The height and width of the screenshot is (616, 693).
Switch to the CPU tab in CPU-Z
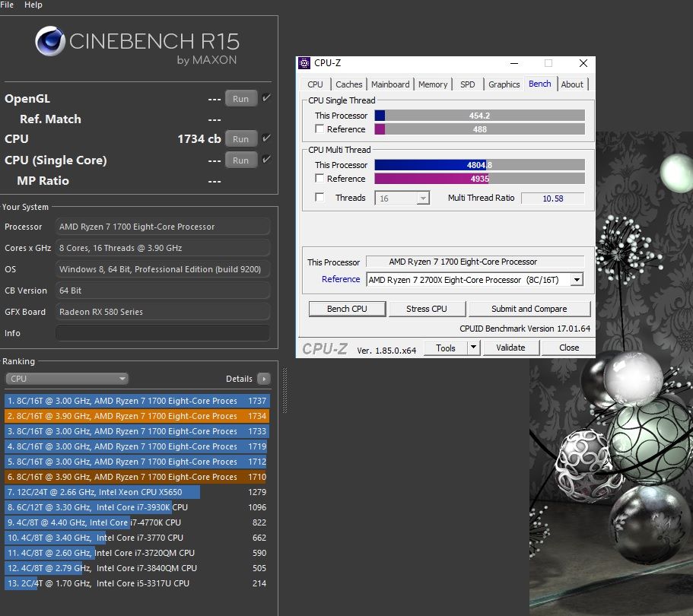315,84
